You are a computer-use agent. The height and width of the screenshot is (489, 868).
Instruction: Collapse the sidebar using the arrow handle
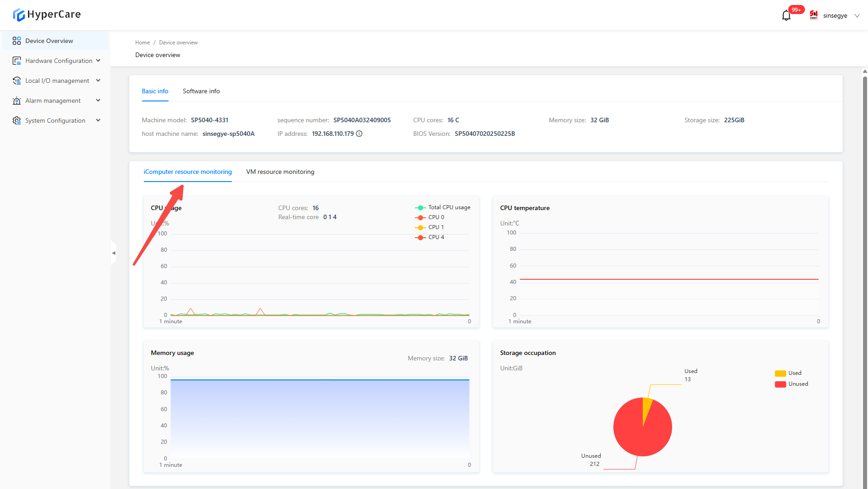coord(114,253)
